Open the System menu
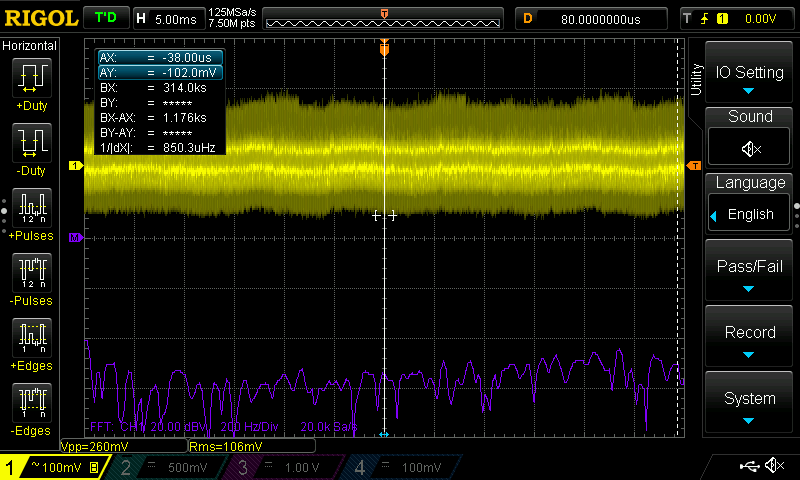 coord(750,402)
